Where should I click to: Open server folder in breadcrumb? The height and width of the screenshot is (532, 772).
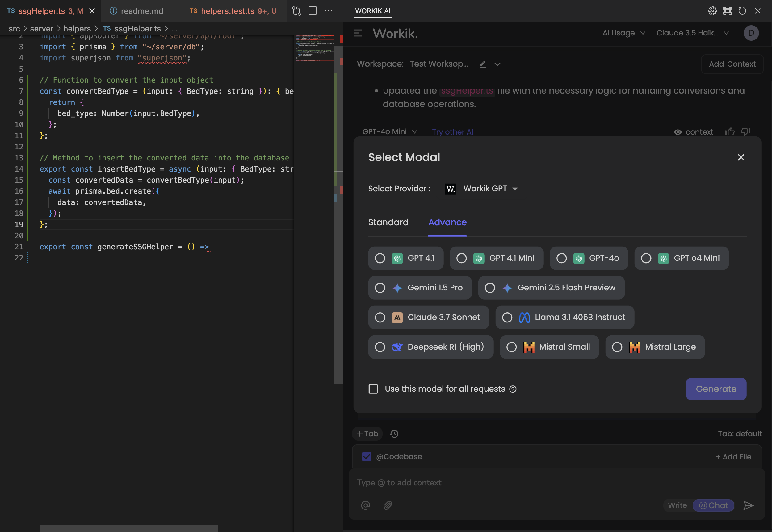42,29
